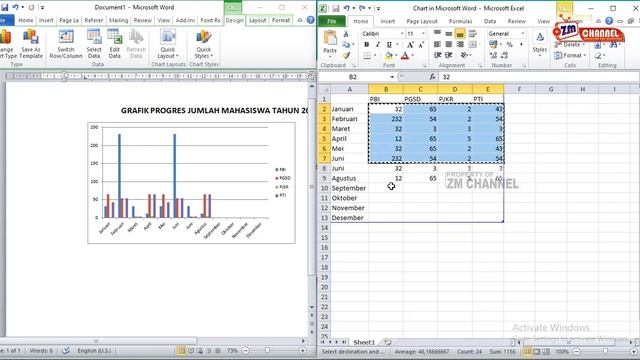This screenshot has height=360, width=640.
Task: Click Font Color red A in Excel
Action: click(x=405, y=55)
